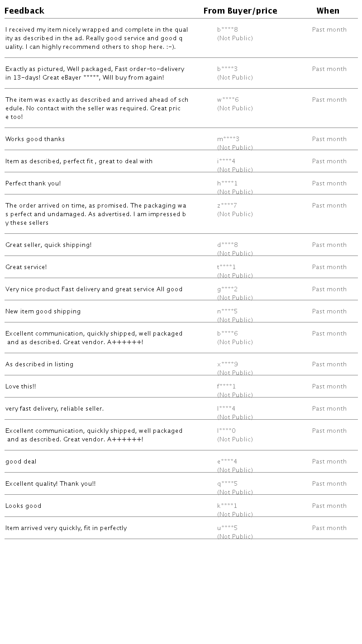Screen dimensions: 362x644
Task: Open buyer b****8 profile
Action: point(227,30)
